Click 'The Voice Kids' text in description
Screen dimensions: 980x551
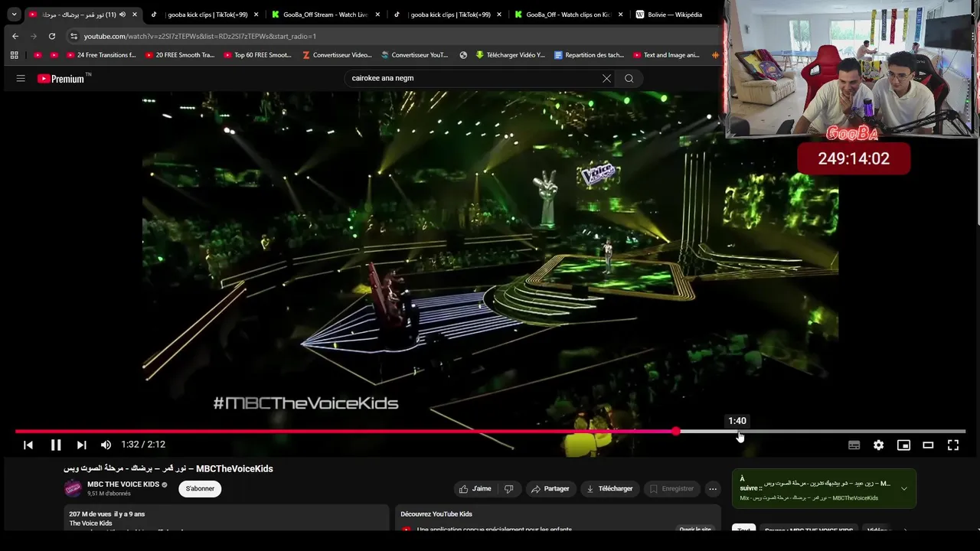point(90,523)
